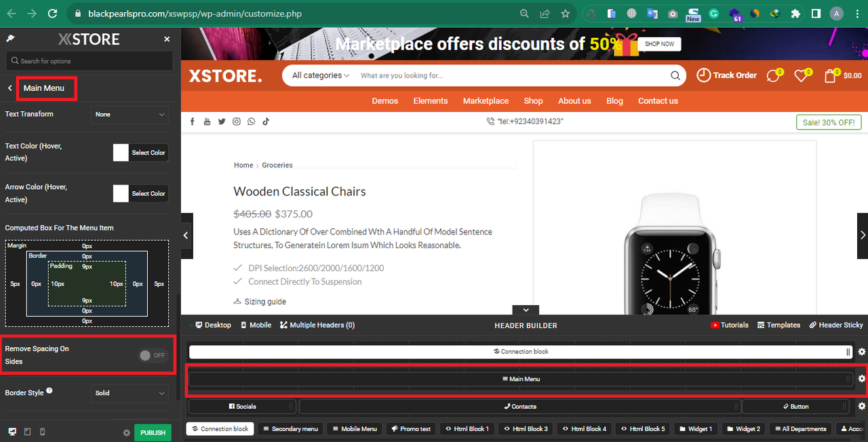Click Facebook social icon in preview
This screenshot has width=868, height=442.
coord(193,122)
